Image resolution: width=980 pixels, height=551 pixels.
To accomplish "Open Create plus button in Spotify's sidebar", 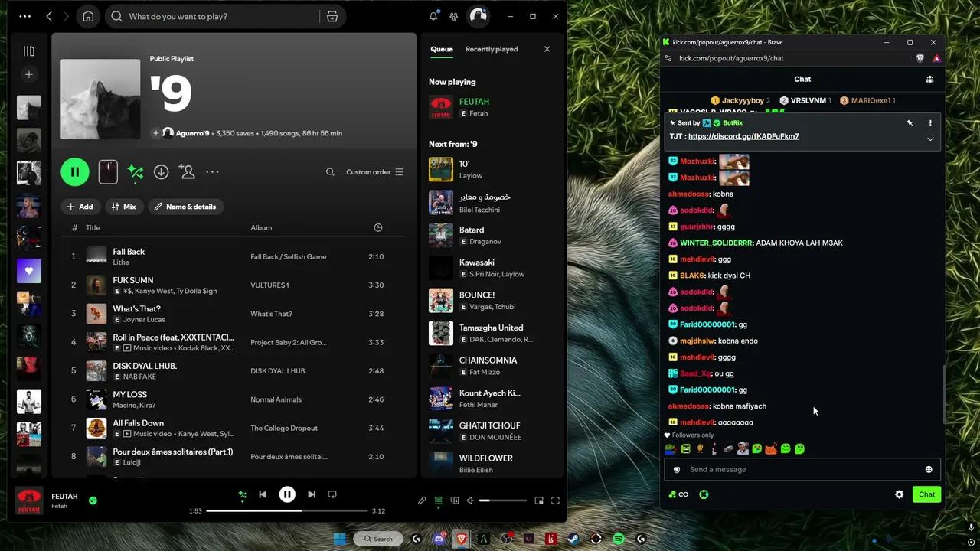I will [x=29, y=74].
